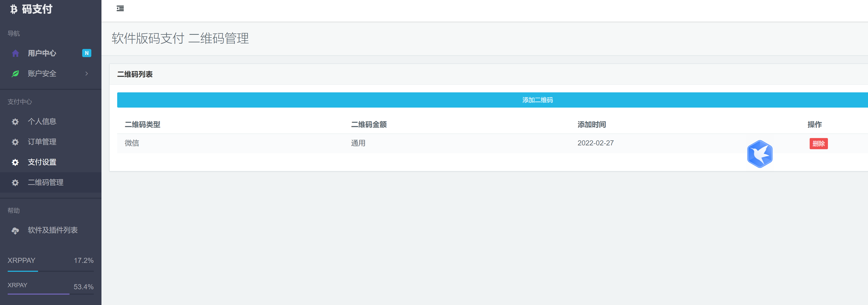868x305 pixels.
Task: Click the hamburger menu toggle icon
Action: pos(120,8)
